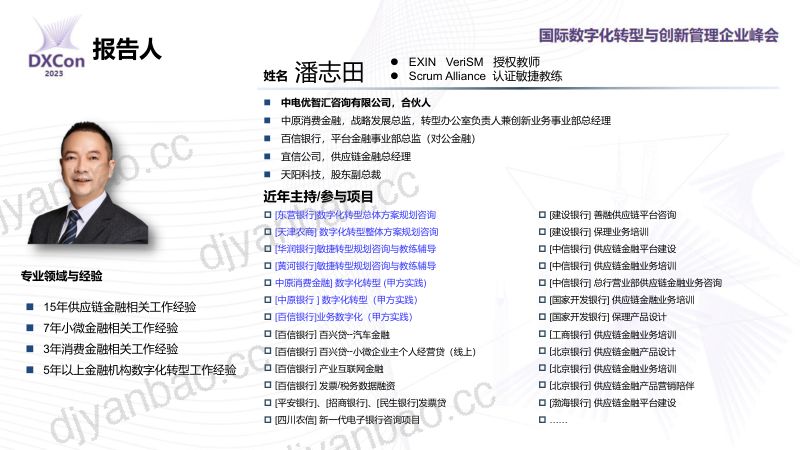The width and height of the screenshot is (800, 450).
Task: Select the speaker portrait photo
Action: 89,183
